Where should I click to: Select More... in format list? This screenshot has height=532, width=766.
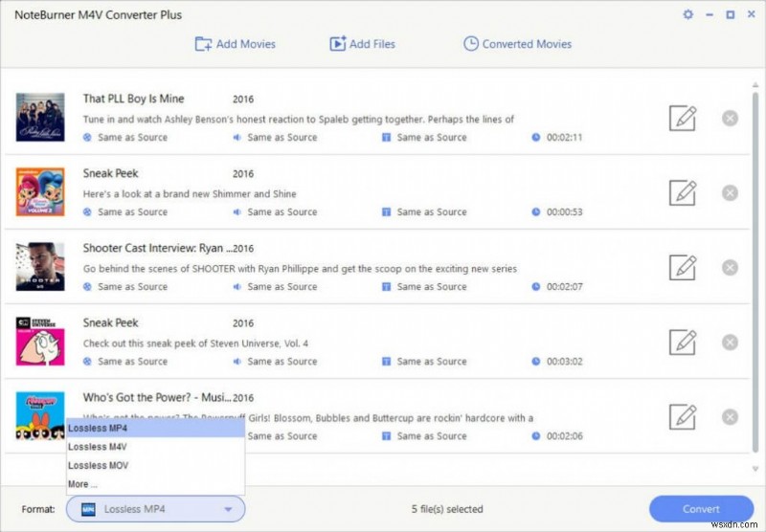pyautogui.click(x=82, y=484)
